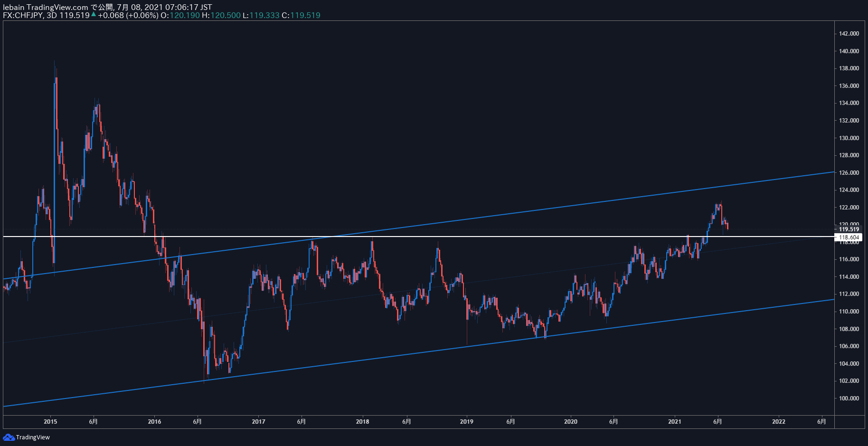Select the upper blue channel trendline

418,226
